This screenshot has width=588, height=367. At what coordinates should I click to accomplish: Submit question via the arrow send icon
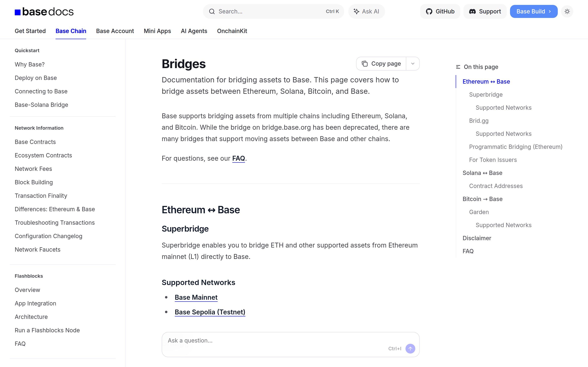pos(410,349)
